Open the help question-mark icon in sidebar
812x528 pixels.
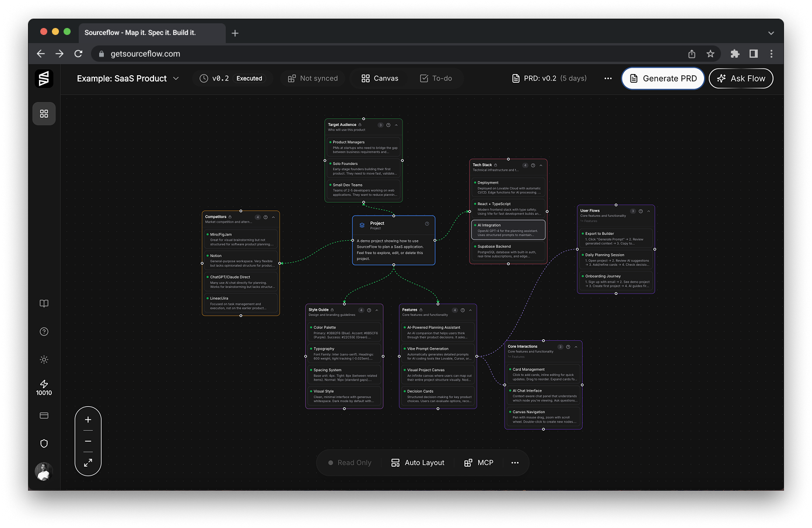pos(44,332)
